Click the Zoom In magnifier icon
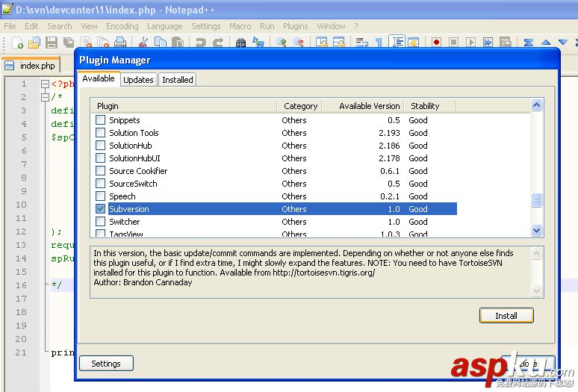 [282, 43]
